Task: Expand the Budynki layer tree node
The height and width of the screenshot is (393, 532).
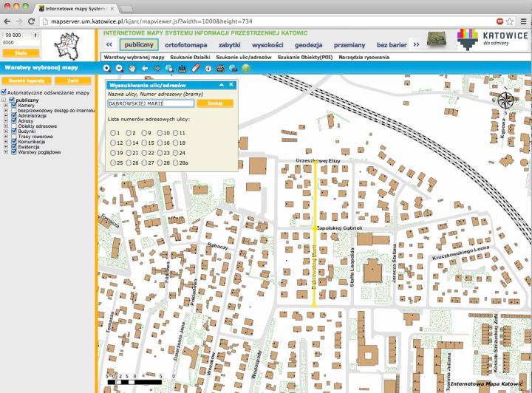Action: pos(6,131)
